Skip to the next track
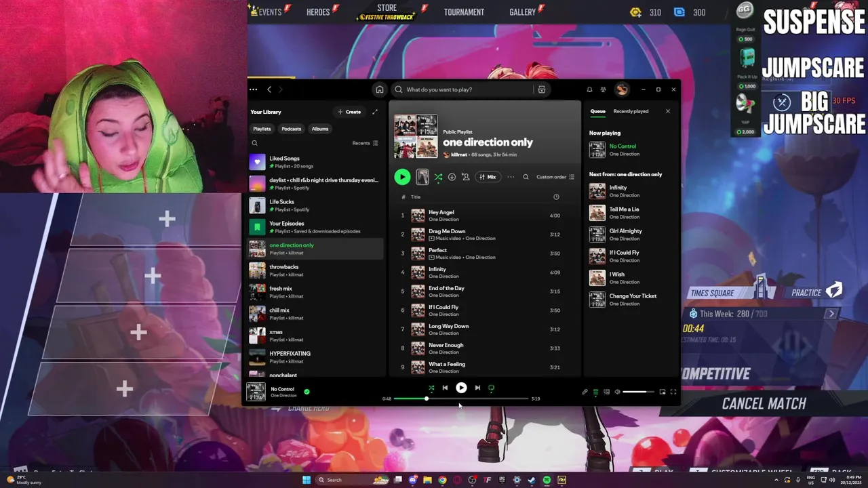868x488 pixels. coord(477,388)
